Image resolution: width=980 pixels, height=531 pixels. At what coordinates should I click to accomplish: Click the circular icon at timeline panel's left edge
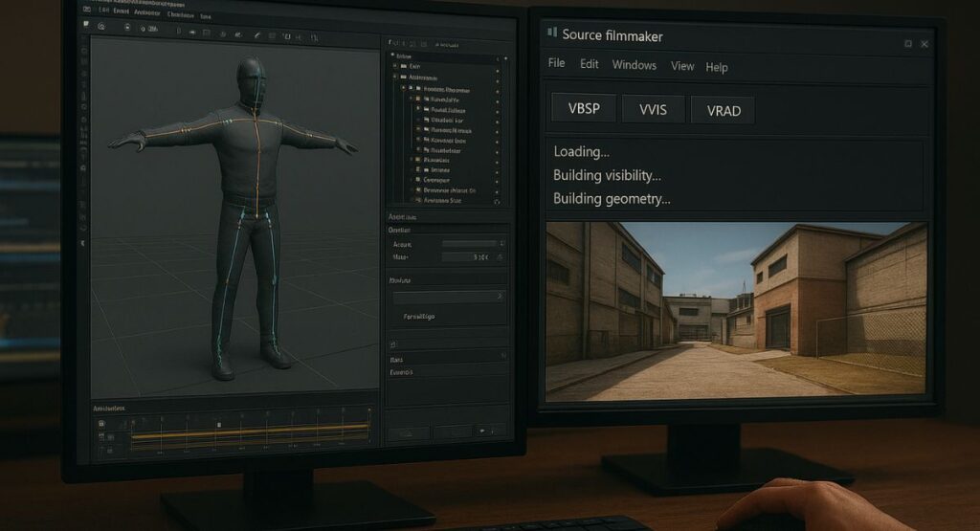pos(101,424)
